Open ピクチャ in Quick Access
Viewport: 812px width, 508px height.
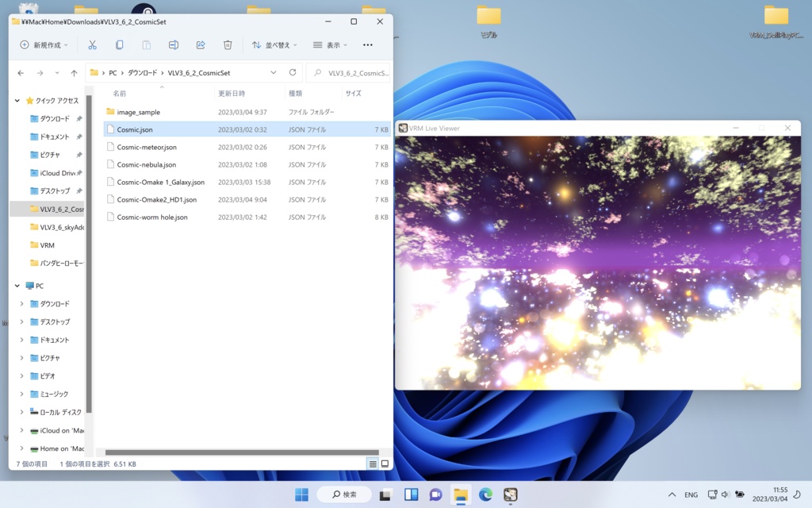50,155
